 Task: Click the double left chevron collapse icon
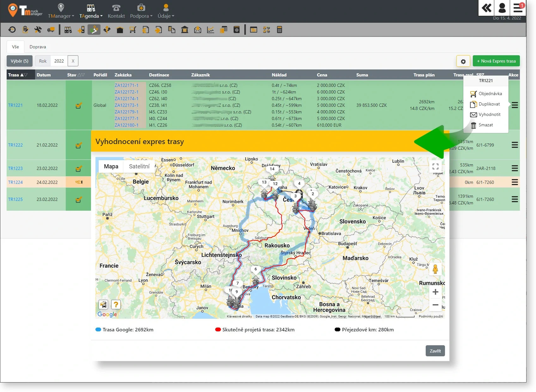coord(486,8)
